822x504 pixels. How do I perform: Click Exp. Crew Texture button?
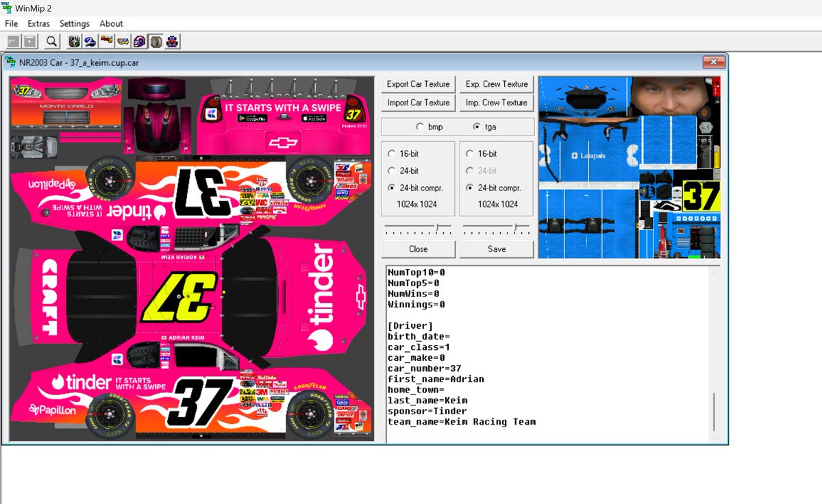(497, 84)
